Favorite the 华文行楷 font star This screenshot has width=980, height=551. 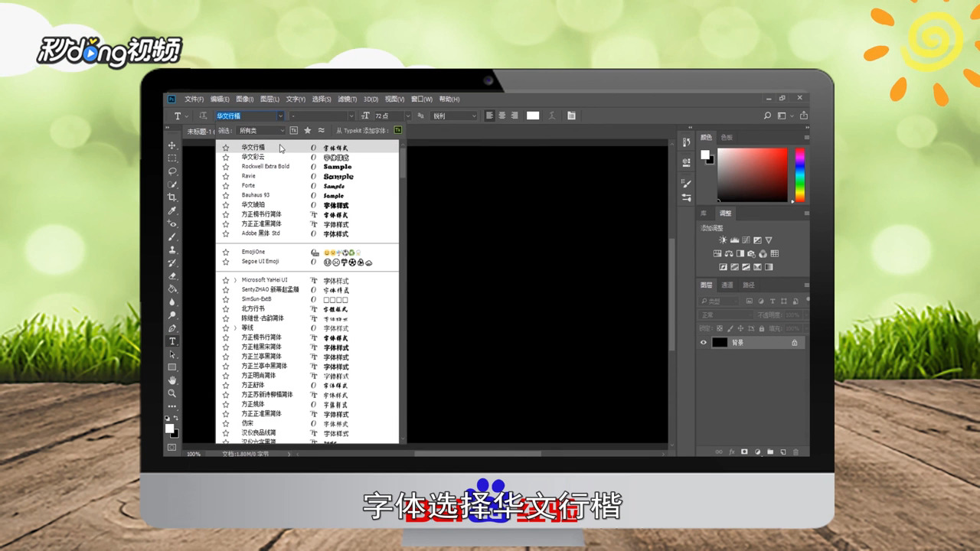[x=225, y=148]
